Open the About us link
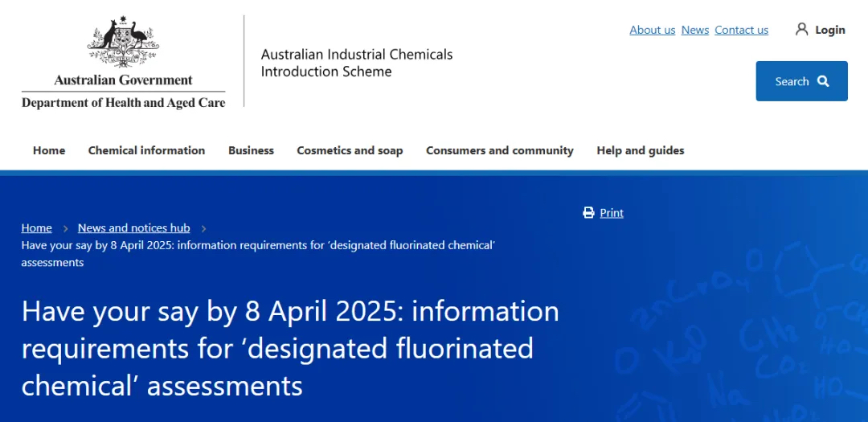Viewport: 868px width, 422px height. point(652,30)
